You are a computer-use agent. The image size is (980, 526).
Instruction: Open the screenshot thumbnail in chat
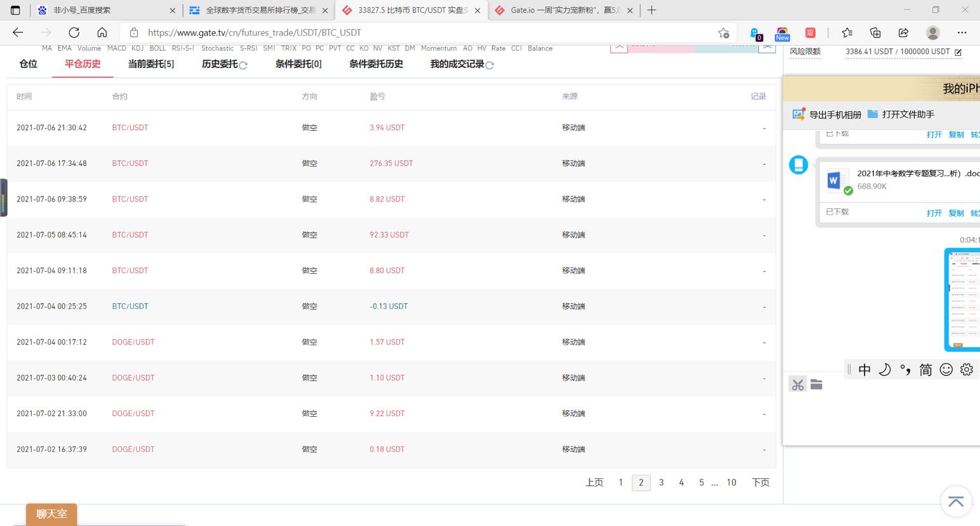962,300
